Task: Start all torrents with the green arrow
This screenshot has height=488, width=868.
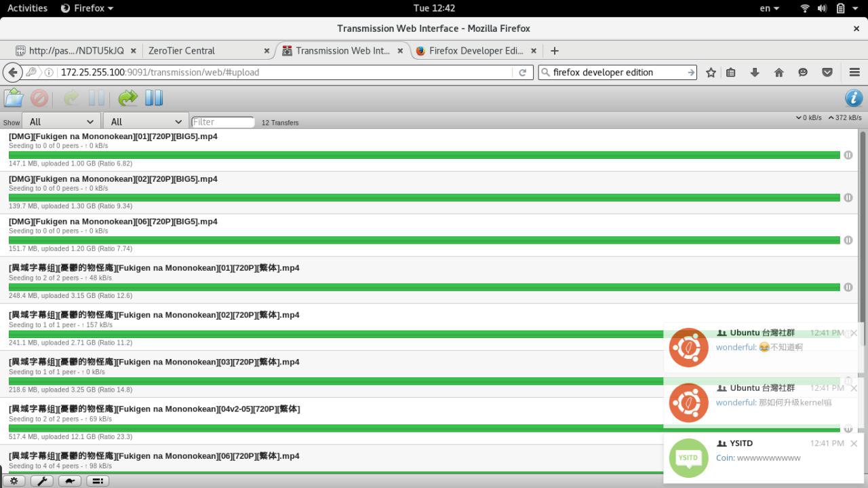Action: [127, 98]
